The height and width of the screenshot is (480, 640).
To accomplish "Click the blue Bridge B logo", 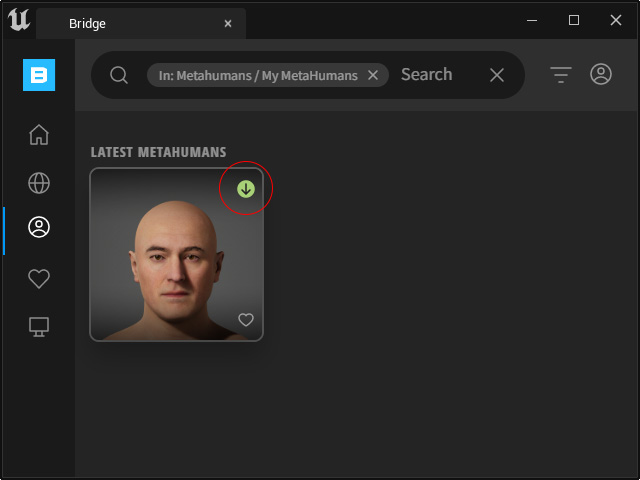I will [39, 75].
